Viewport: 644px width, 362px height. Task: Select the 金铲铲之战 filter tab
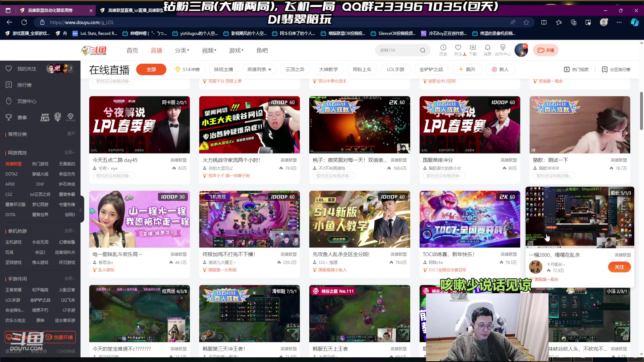click(431, 69)
